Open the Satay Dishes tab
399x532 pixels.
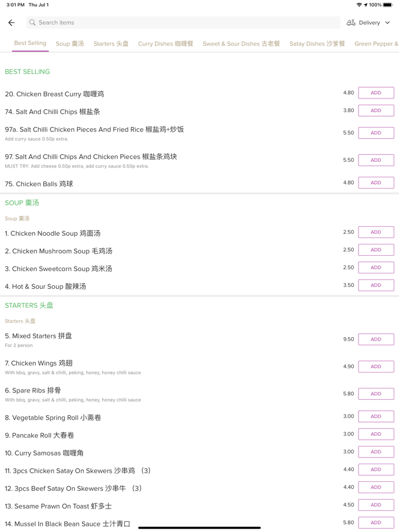click(317, 44)
